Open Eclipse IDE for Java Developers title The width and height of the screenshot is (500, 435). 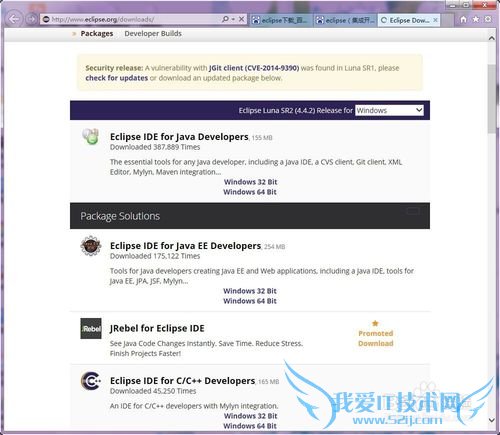(179, 137)
